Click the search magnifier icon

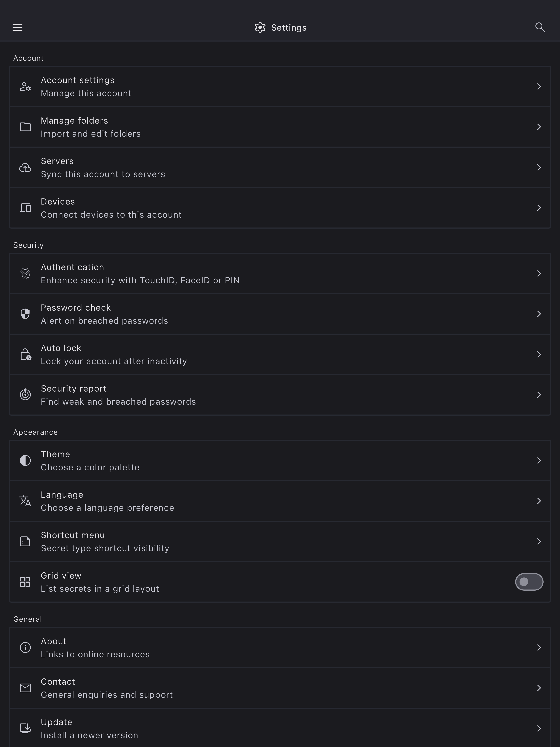click(x=540, y=27)
